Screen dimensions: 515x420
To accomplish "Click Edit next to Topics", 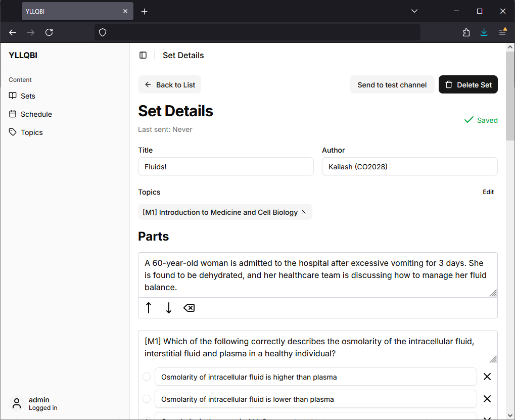I will click(x=488, y=192).
